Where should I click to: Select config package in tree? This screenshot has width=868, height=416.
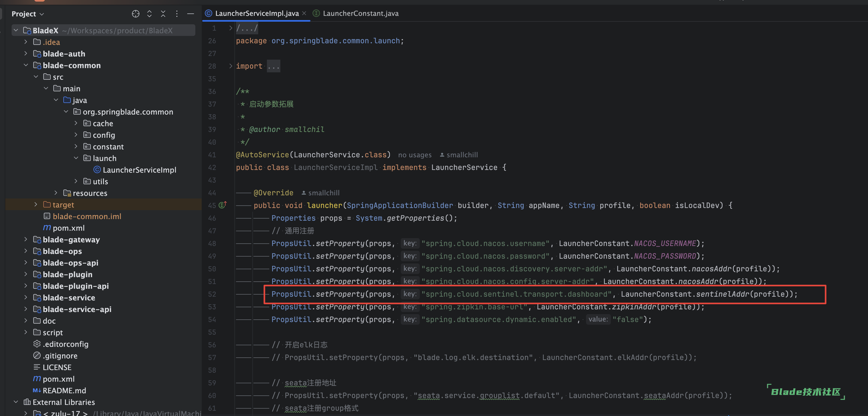[x=104, y=135]
